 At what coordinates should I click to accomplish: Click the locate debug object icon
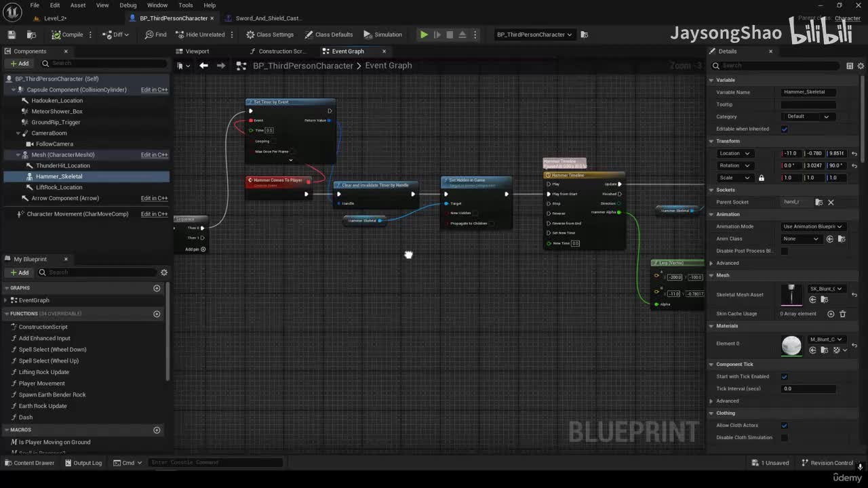(x=585, y=35)
